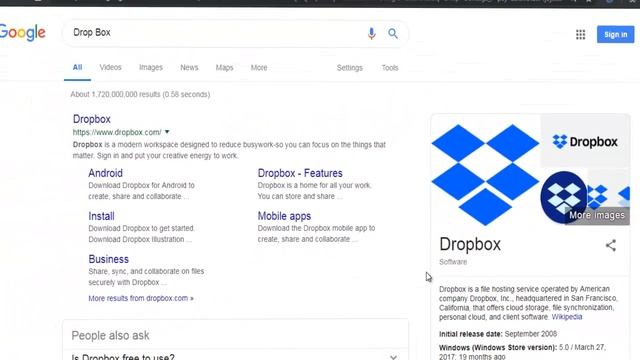640x360 pixels.
Task: Open search Tools
Action: click(390, 68)
